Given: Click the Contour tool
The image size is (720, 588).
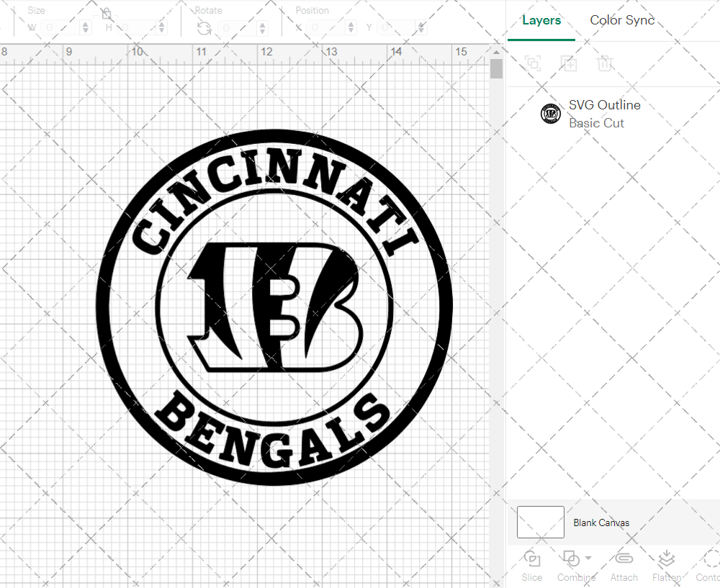Looking at the screenshot, I should 709,565.
